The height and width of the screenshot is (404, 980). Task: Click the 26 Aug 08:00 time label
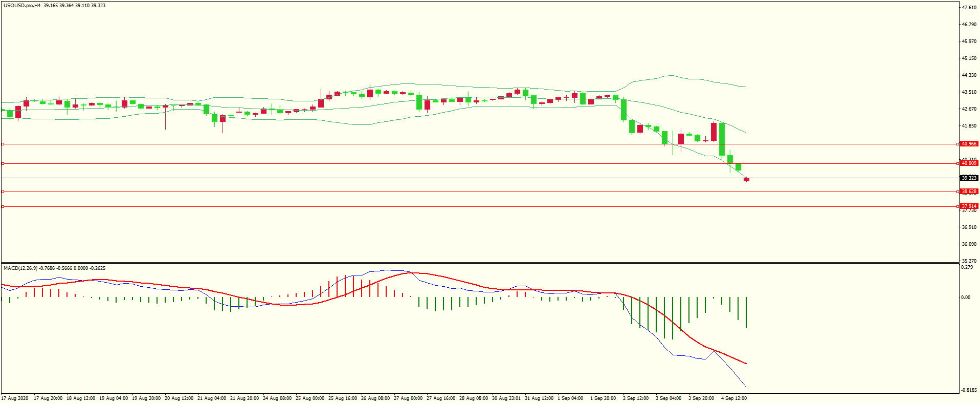pyautogui.click(x=375, y=398)
